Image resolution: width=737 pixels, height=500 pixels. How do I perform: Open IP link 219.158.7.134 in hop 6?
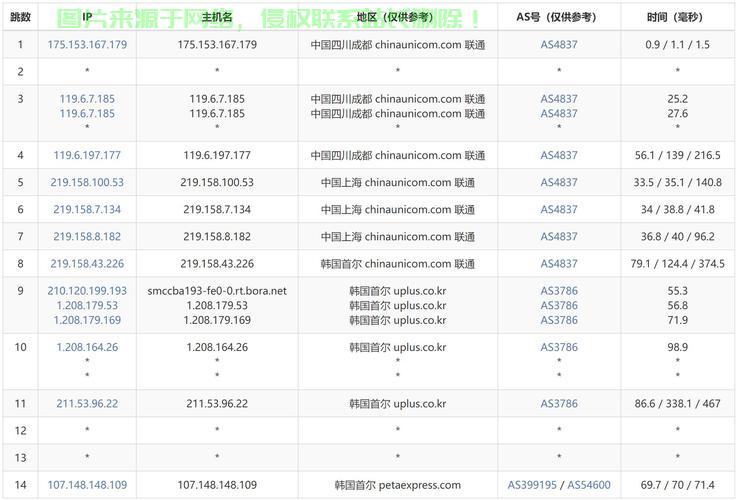87,209
